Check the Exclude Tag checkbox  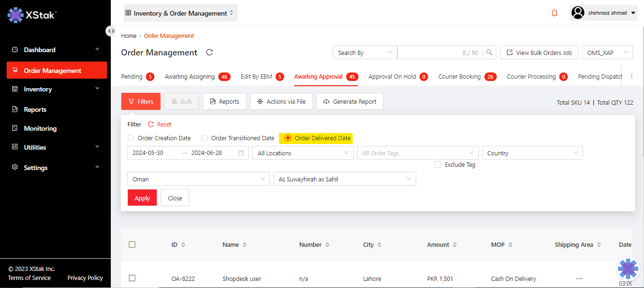[x=438, y=165]
